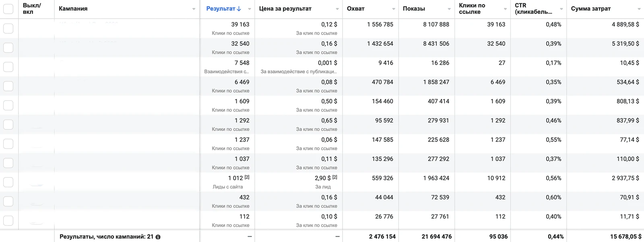Click the 808,13 $ amount spent value
The height and width of the screenshot is (242, 644).
[628, 101]
